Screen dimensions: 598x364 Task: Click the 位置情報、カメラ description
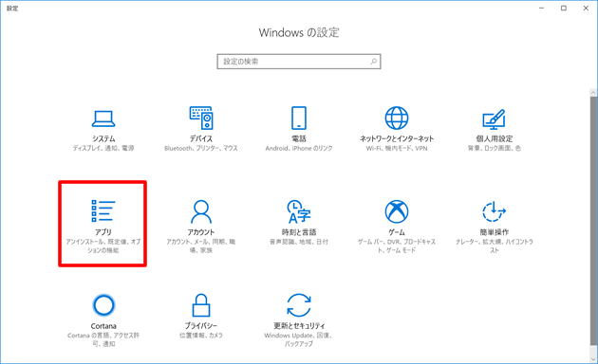coord(201,336)
